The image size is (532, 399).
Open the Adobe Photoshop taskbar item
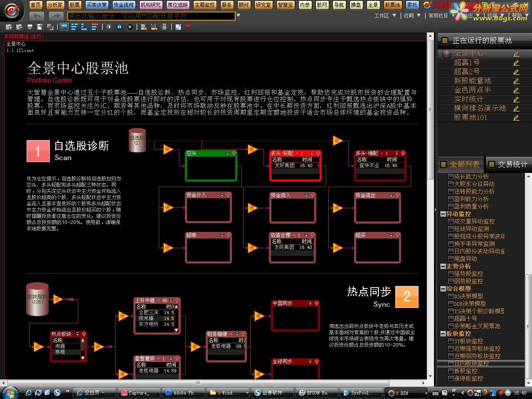(182, 393)
